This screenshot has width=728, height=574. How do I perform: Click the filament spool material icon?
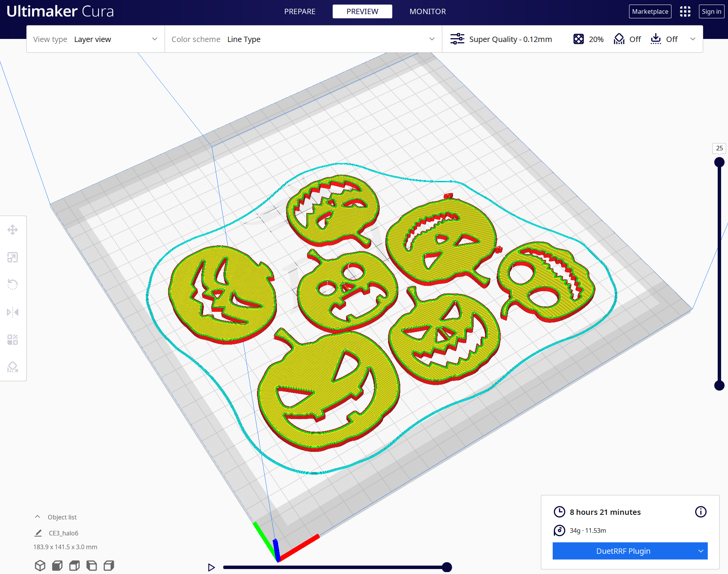[x=560, y=530]
